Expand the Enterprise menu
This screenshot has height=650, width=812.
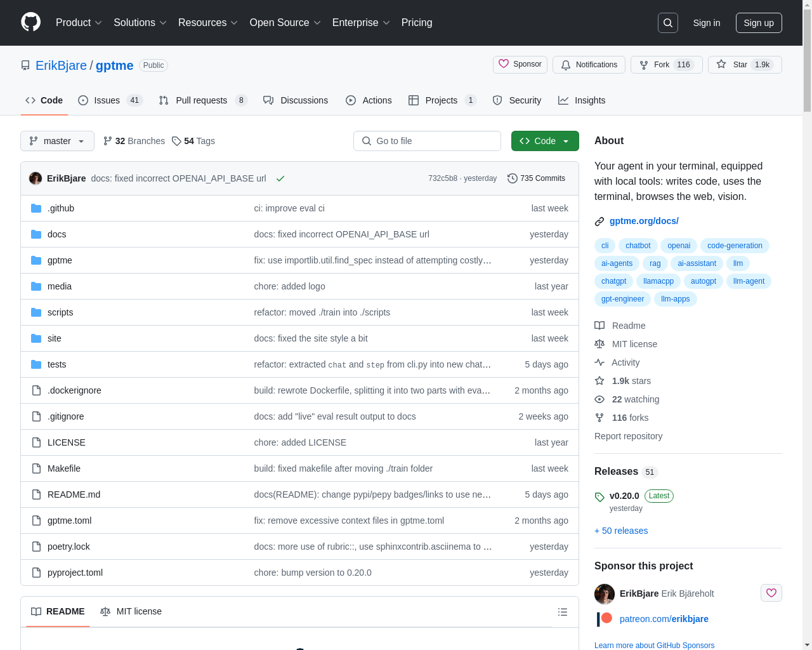361,23
